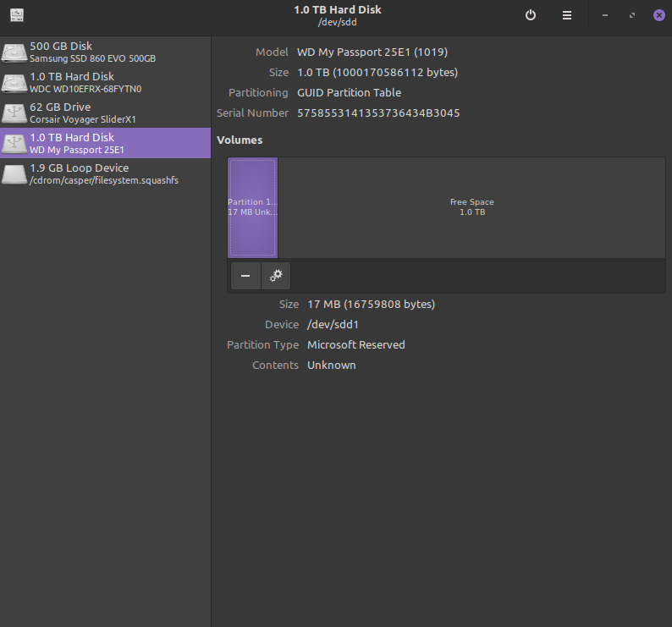Select the Partition 1 volume block
The image size is (672, 627).
click(253, 207)
